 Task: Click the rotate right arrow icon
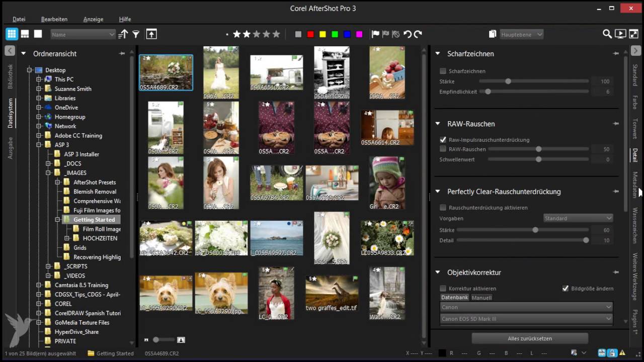click(418, 34)
